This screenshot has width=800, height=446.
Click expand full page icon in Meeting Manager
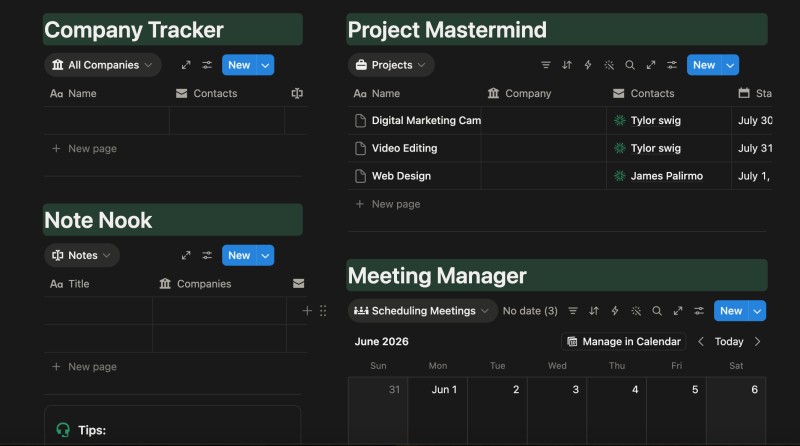click(x=678, y=311)
